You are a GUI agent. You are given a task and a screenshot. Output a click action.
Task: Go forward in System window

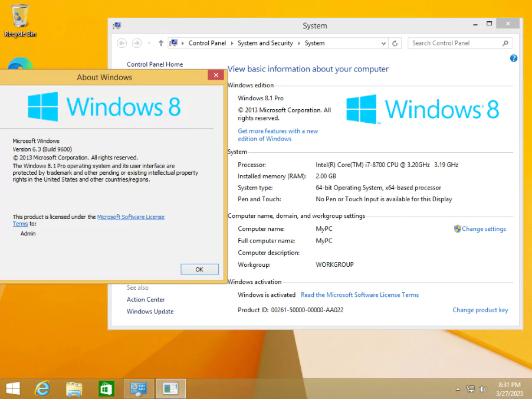[137, 43]
